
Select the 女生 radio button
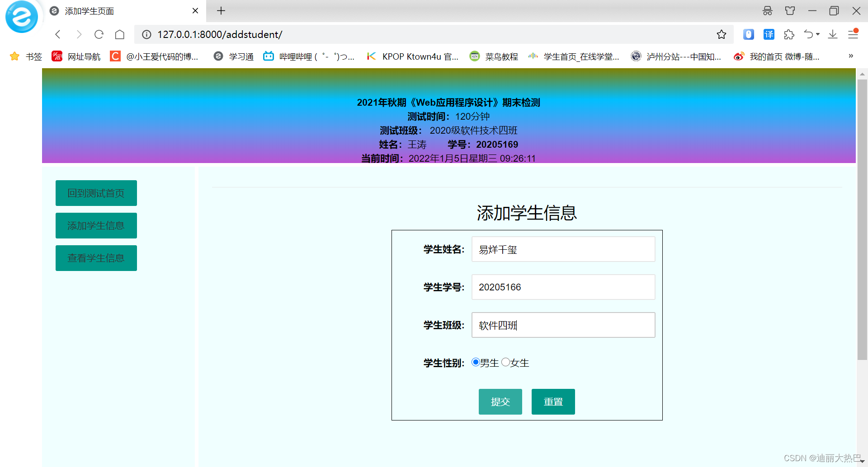[506, 362]
